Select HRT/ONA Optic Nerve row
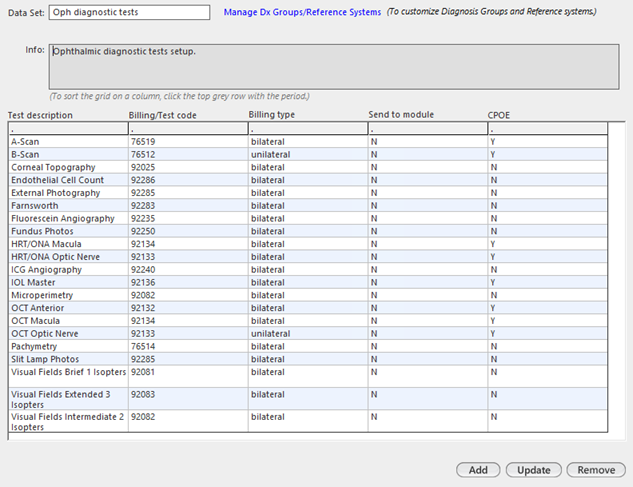This screenshot has width=633, height=487. click(x=308, y=257)
